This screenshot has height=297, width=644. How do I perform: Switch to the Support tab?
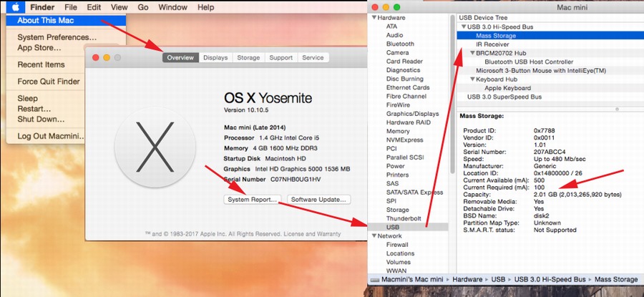[x=281, y=57]
